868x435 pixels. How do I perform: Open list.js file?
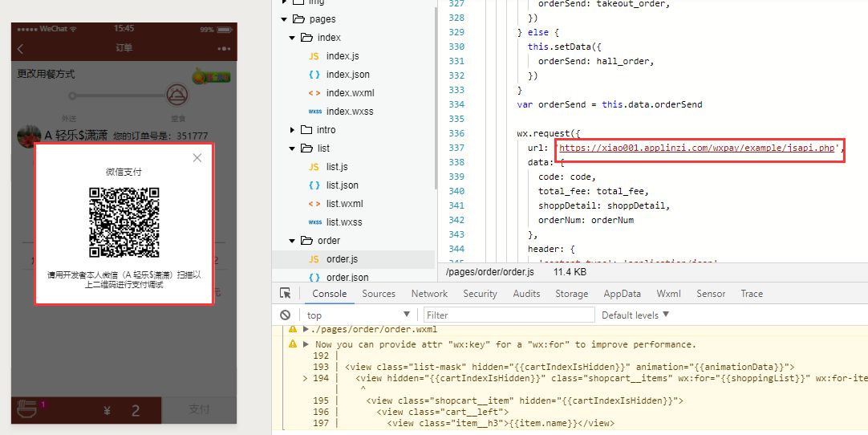337,167
